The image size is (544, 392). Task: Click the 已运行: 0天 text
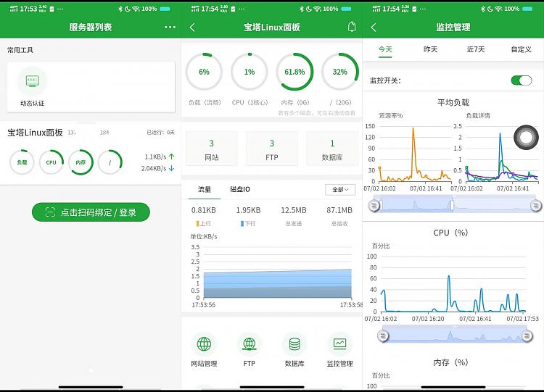(x=160, y=133)
